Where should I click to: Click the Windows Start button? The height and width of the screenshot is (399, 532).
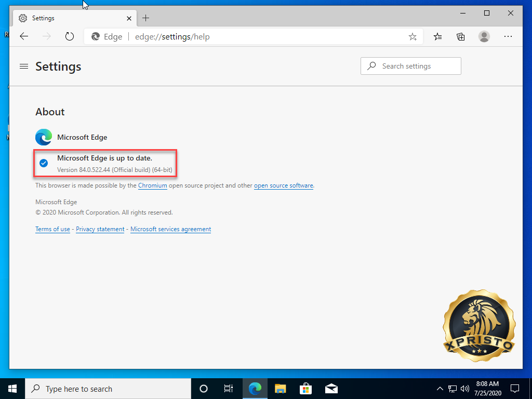12,389
